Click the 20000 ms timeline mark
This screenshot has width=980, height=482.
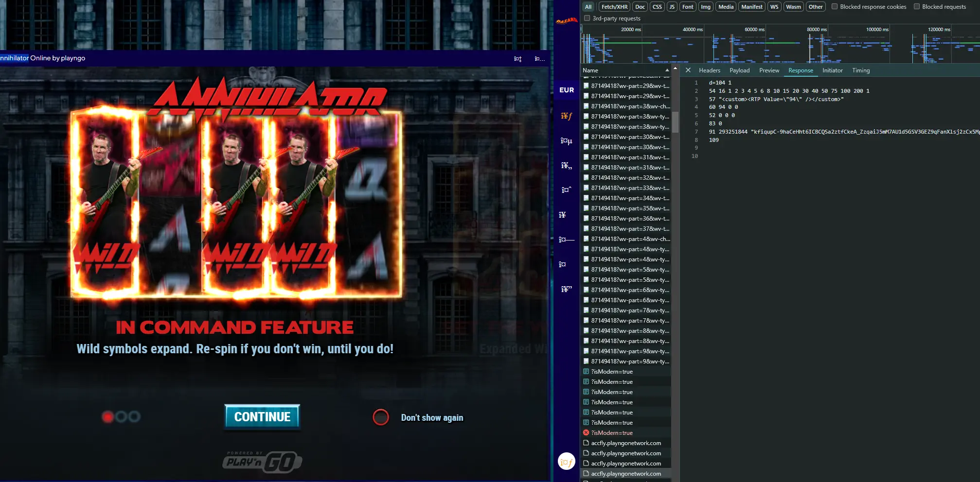[x=631, y=30]
